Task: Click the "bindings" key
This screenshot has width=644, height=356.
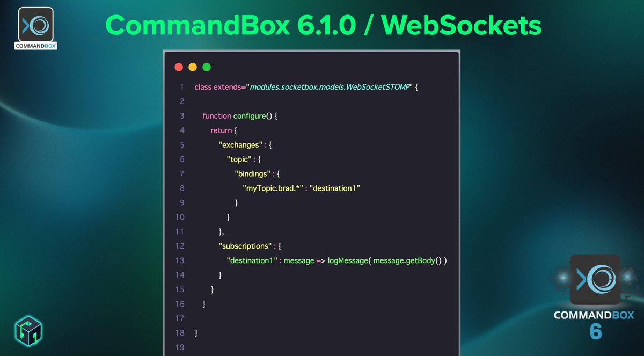Action: point(254,174)
